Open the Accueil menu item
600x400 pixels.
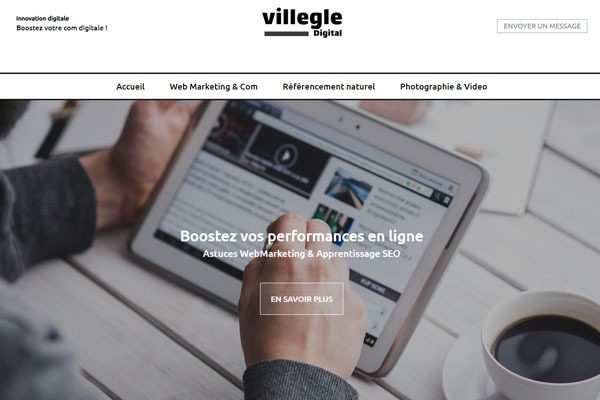click(130, 87)
